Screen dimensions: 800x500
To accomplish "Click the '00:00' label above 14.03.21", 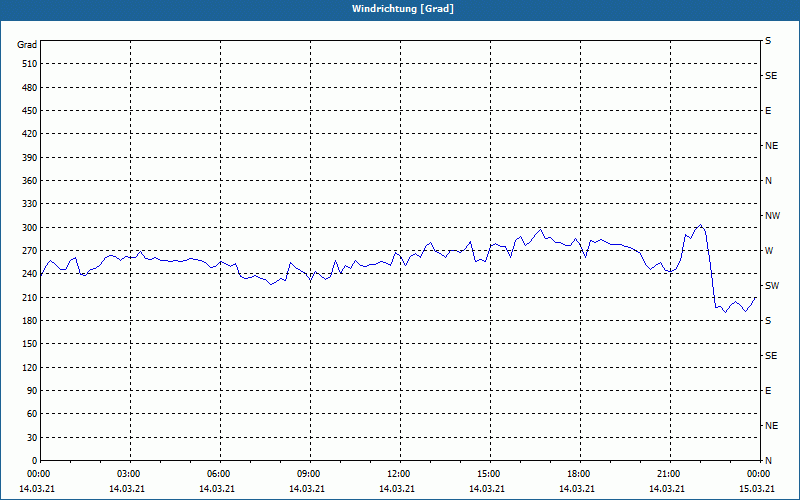I will [39, 474].
